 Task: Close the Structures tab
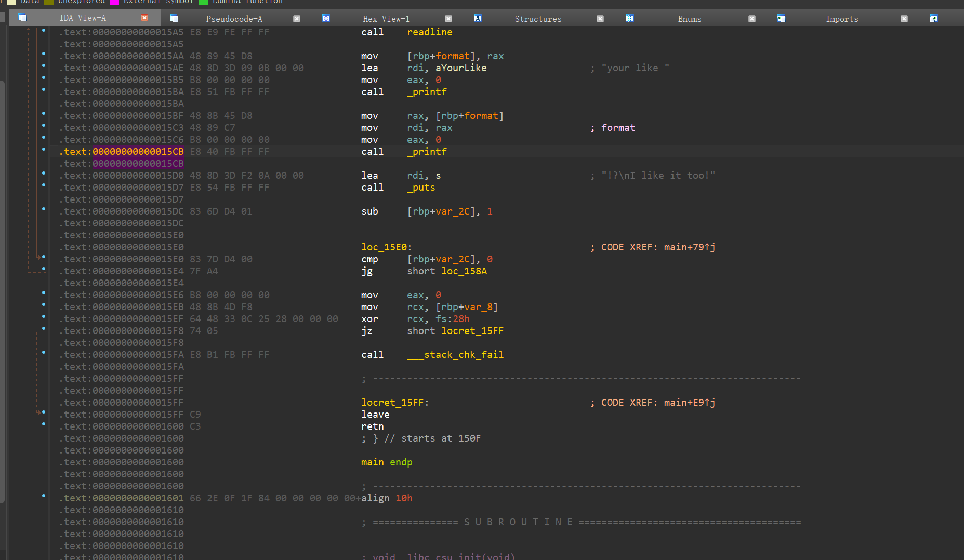(600, 19)
